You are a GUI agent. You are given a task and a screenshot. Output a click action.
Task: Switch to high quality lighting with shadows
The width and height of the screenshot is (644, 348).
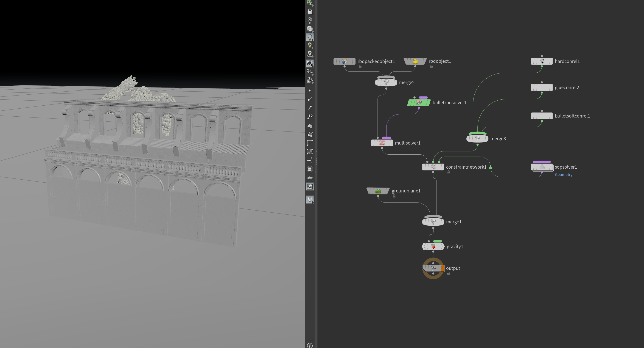[x=310, y=54]
